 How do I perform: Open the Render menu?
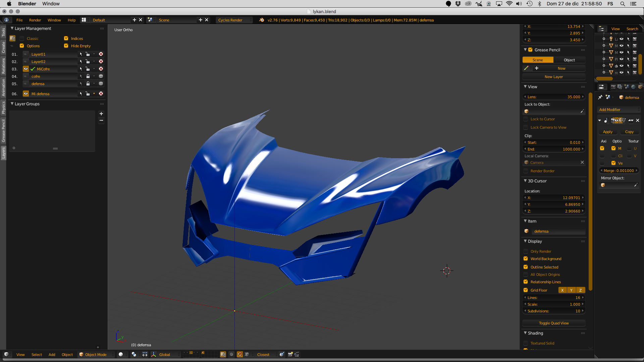click(x=35, y=20)
